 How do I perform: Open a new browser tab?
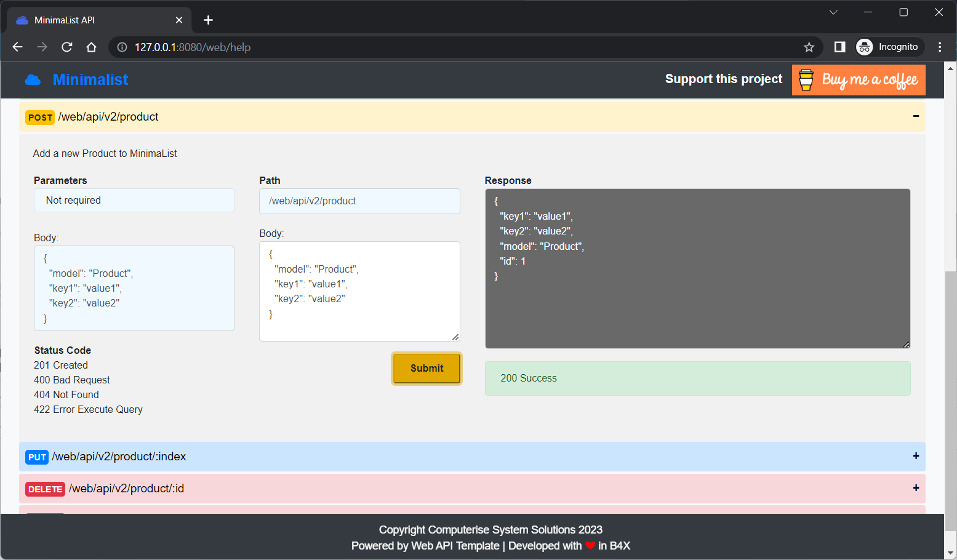tap(209, 20)
